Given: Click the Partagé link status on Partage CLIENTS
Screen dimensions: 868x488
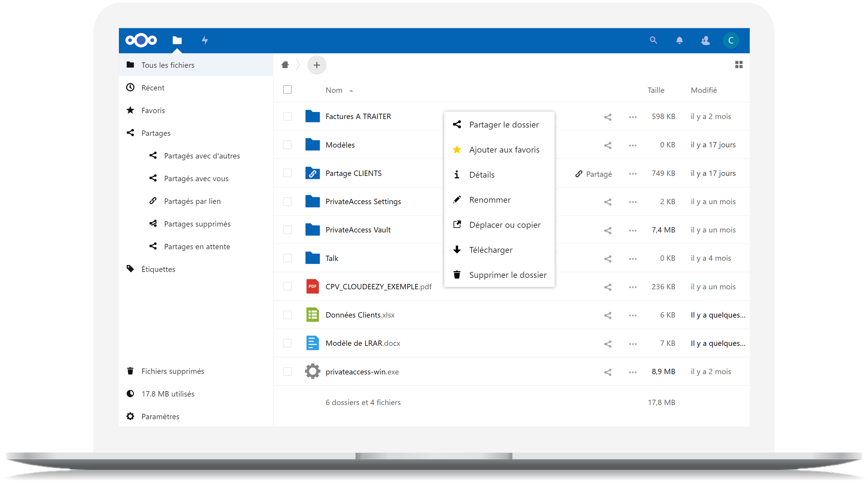Looking at the screenshot, I should pyautogui.click(x=593, y=174).
